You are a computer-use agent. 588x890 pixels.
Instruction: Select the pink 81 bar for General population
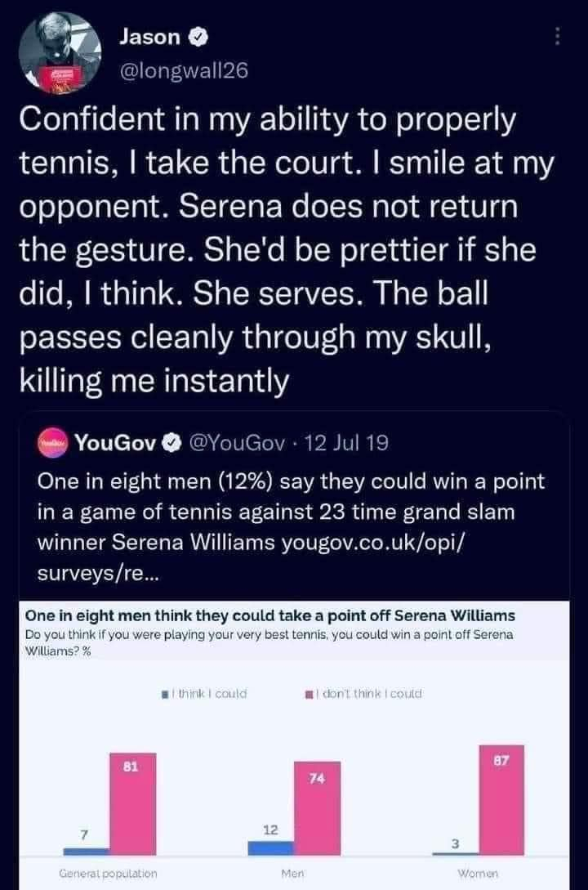click(x=132, y=803)
